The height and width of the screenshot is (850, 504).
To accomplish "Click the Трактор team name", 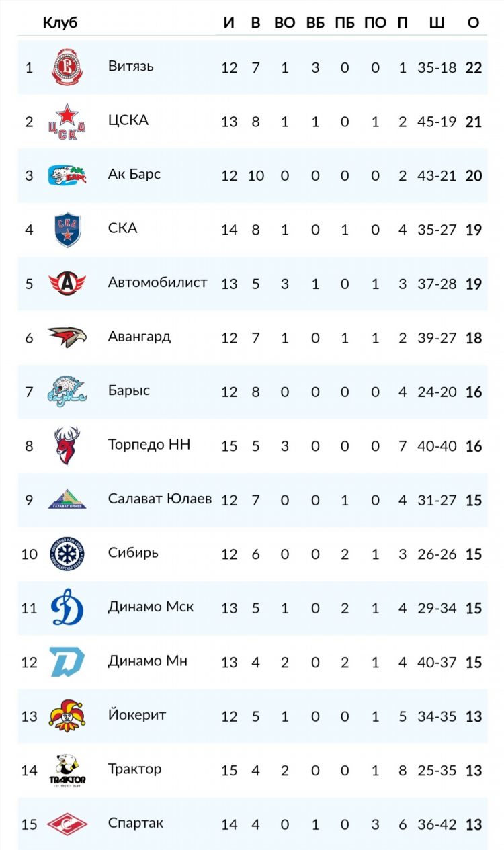I will click(x=134, y=769).
